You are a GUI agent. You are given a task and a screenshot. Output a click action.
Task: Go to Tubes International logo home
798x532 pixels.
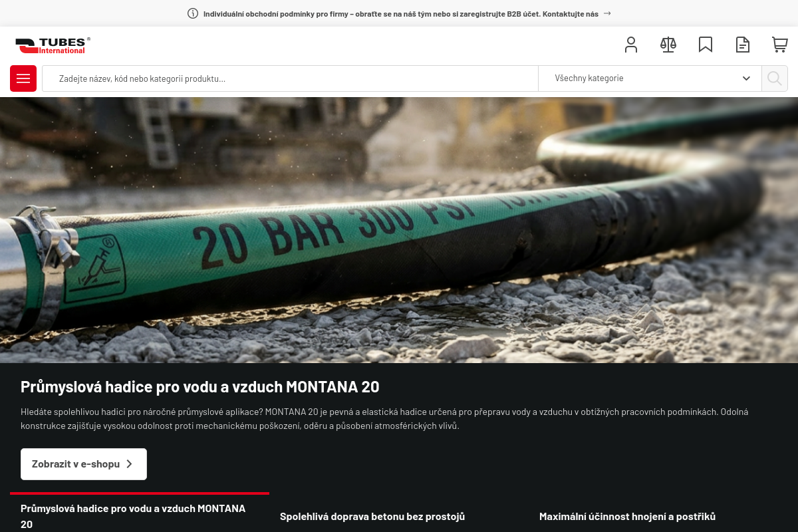click(x=53, y=45)
